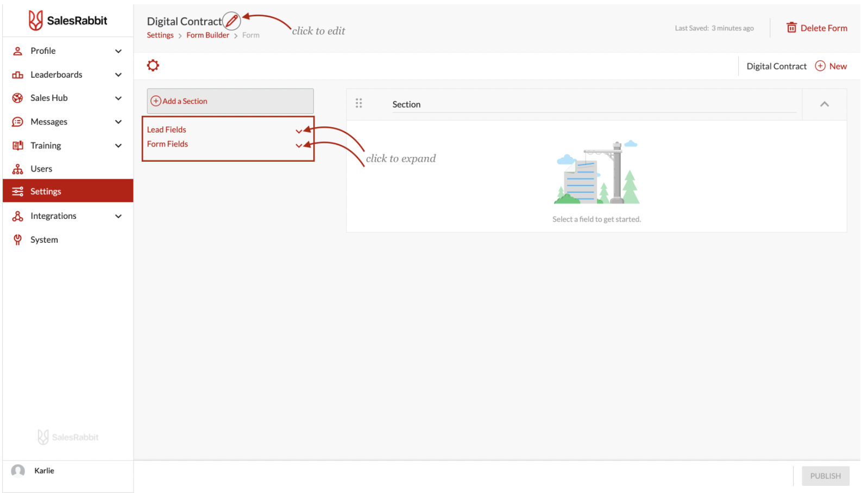This screenshot has width=868, height=493.
Task: Click Karlie's user avatar icon
Action: click(18, 471)
